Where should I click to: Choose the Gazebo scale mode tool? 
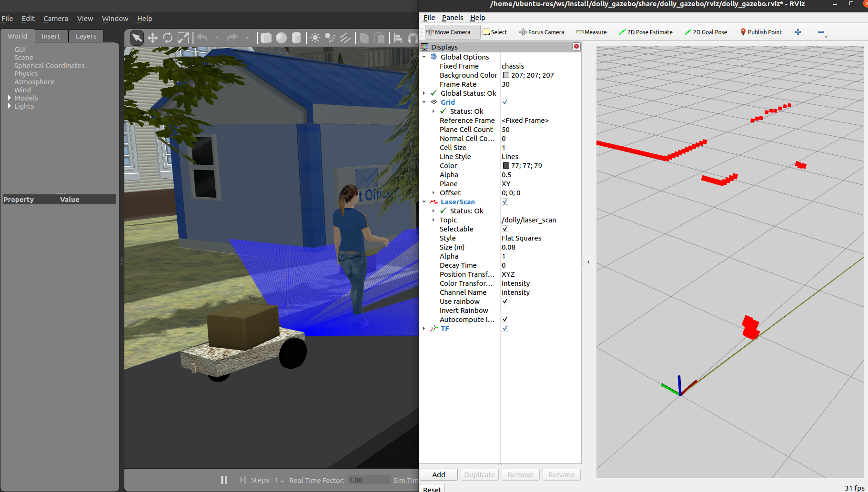point(183,38)
